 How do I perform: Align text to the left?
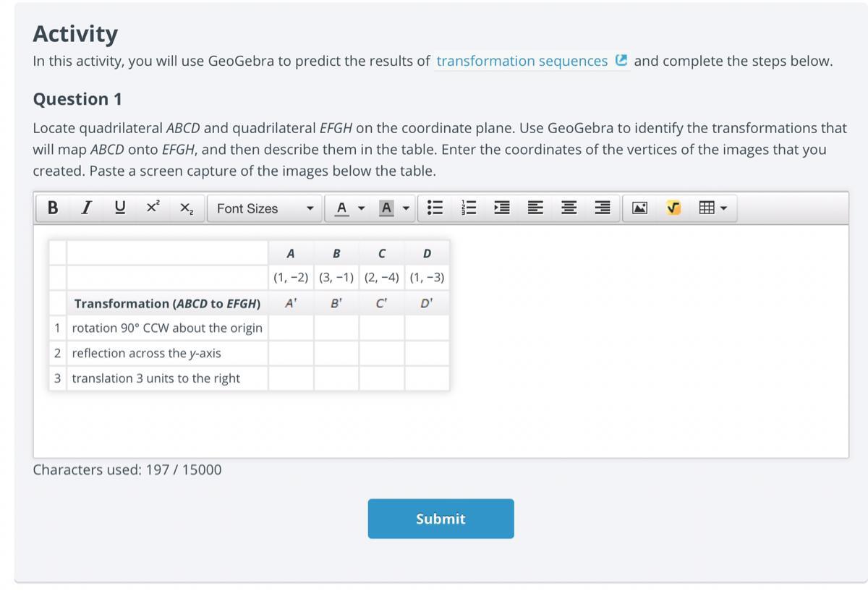pyautogui.click(x=535, y=208)
